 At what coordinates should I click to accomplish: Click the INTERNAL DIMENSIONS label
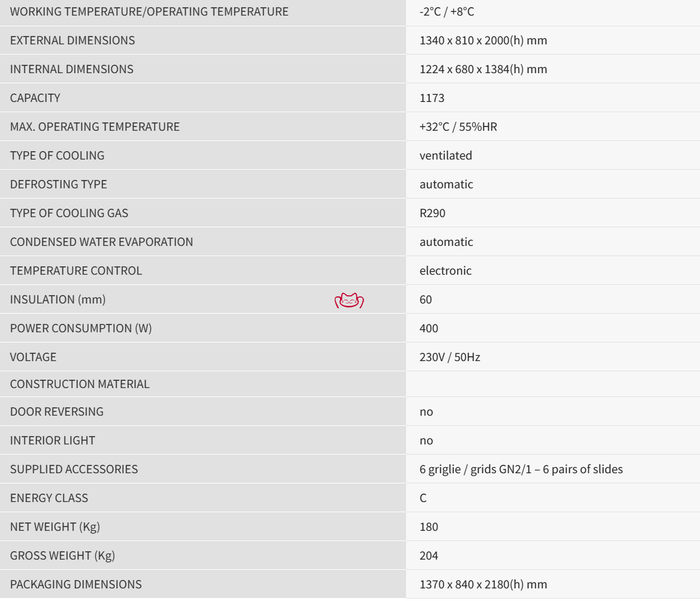tap(72, 69)
